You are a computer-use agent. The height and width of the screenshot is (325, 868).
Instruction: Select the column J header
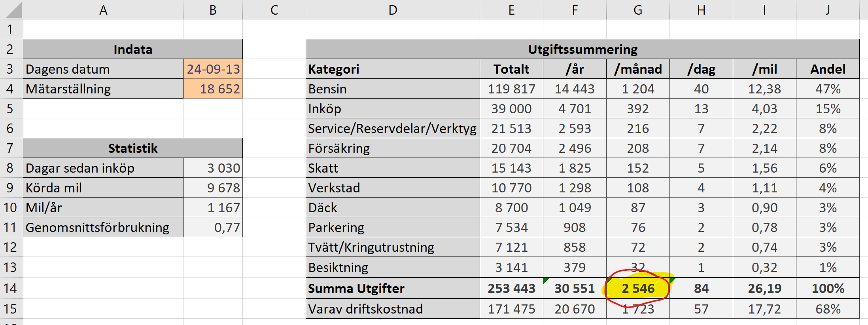click(x=828, y=10)
